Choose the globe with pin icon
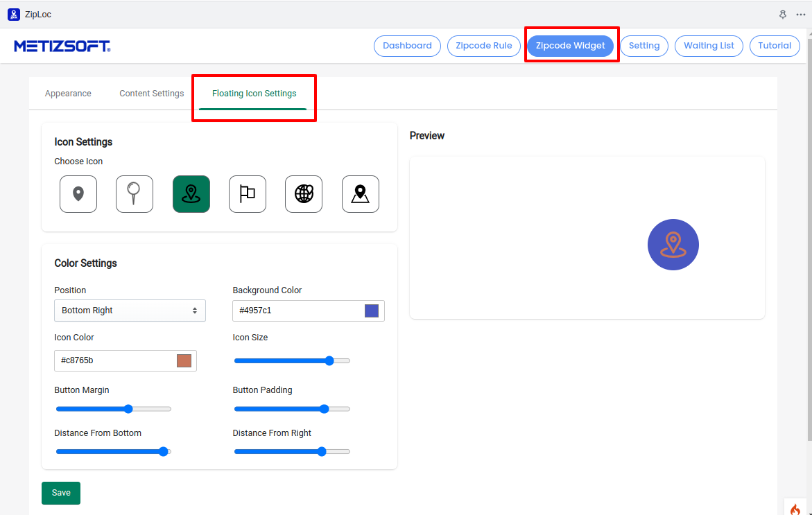 [304, 194]
